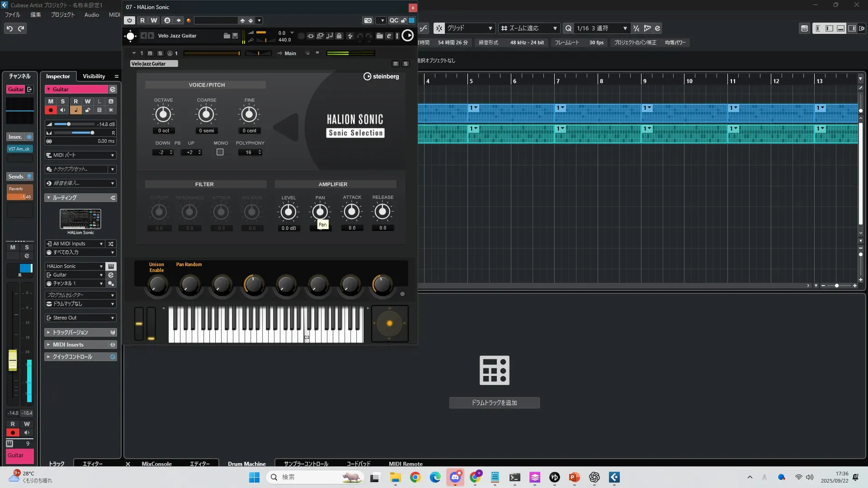Image resolution: width=868 pixels, height=488 pixels.
Task: Click the ドラムトラックを追加 button
Action: click(x=494, y=403)
